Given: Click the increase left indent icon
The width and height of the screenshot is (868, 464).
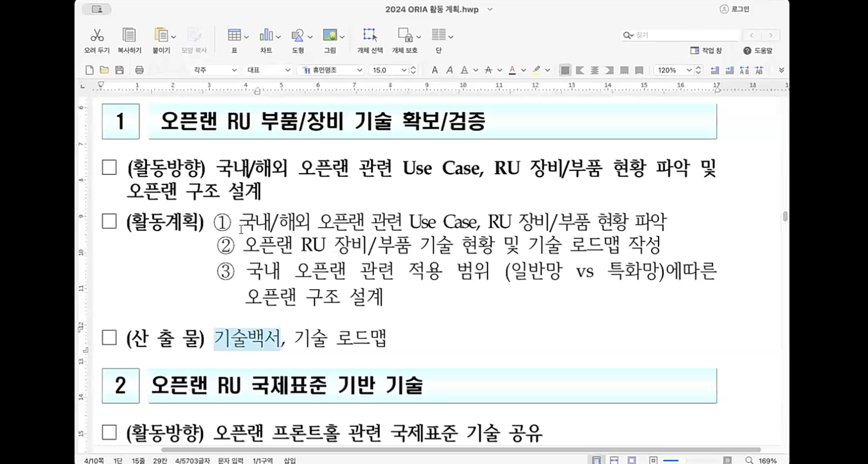Looking at the screenshot, I should (729, 70).
